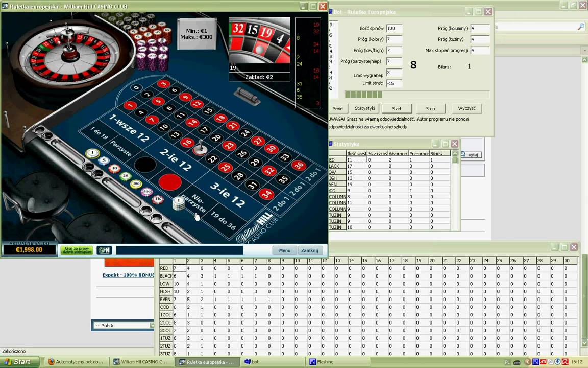Open the roulette Menu button
The image size is (588, 368).
(285, 250)
